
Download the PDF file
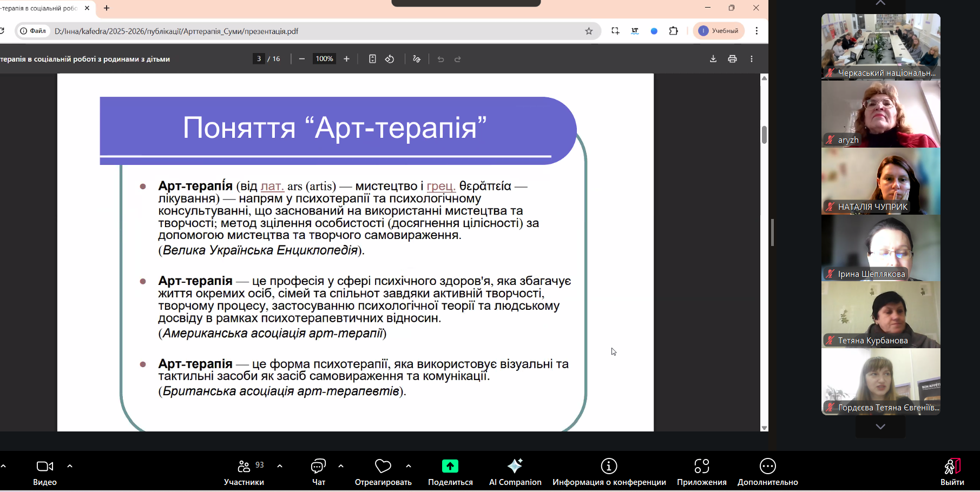[713, 59]
